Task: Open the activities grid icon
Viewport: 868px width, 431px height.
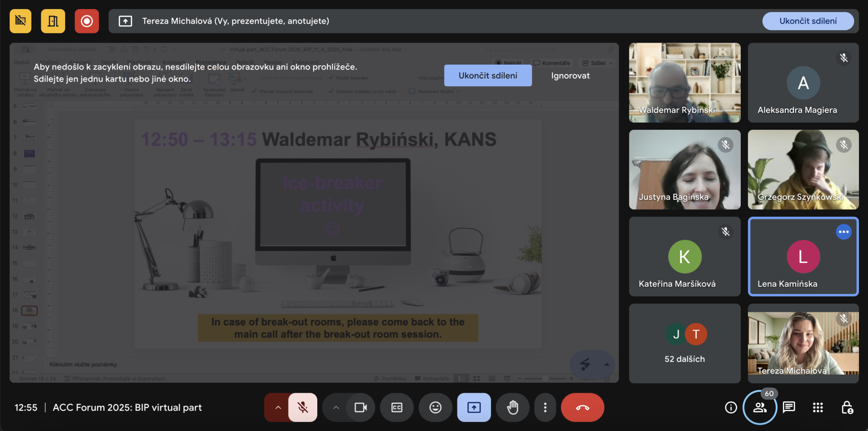Action: [818, 408]
